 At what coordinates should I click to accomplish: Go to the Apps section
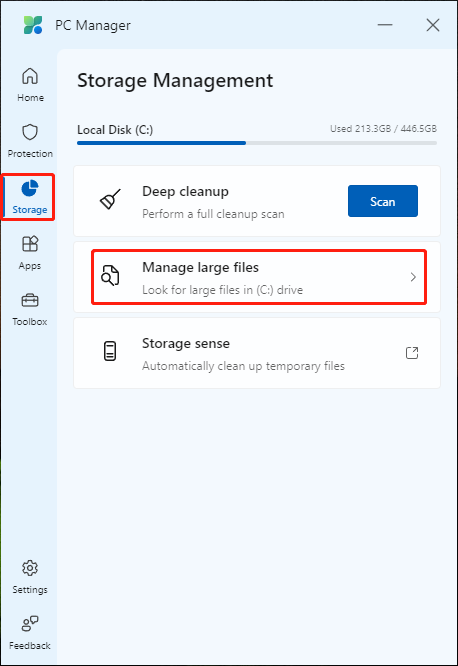click(30, 253)
